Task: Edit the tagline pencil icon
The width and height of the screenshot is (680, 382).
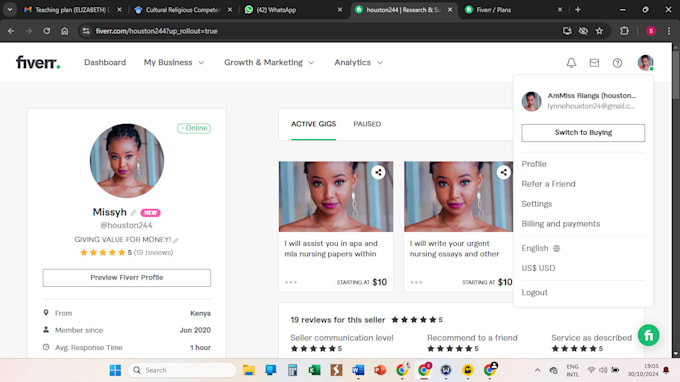Action: coord(176,240)
